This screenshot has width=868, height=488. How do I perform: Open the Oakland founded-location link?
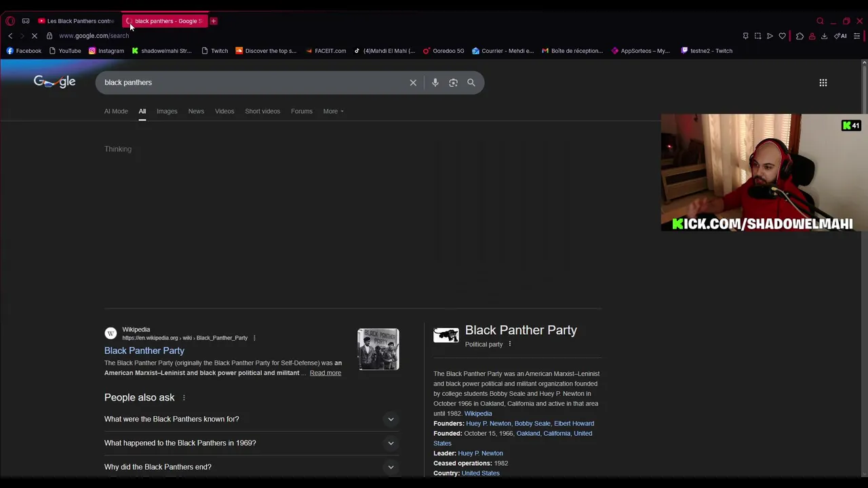(528, 434)
